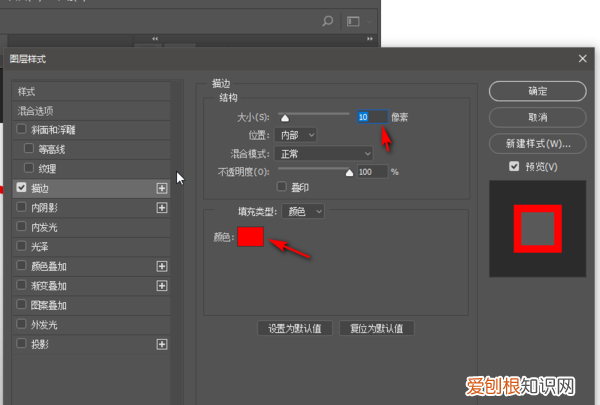600x405 pixels.
Task: Click the 不透明度(O) opacity slider handle
Action: (349, 173)
